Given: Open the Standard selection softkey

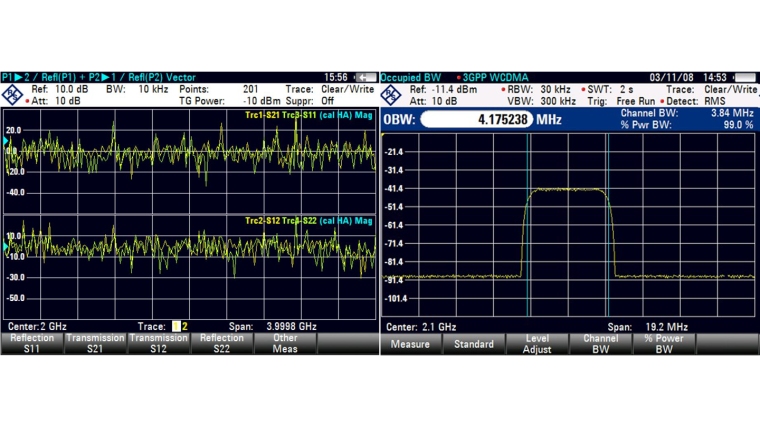Looking at the screenshot, I should pos(474,344).
